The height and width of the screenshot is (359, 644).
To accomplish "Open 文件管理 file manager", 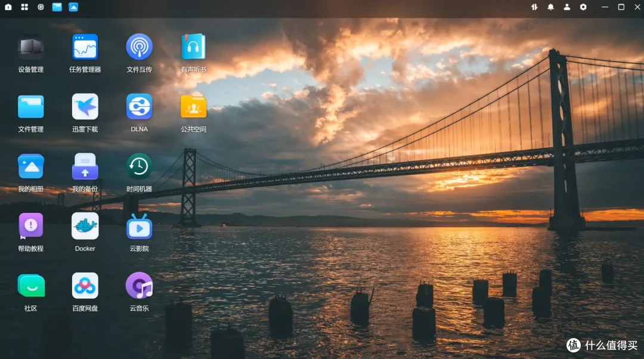I will click(x=31, y=107).
